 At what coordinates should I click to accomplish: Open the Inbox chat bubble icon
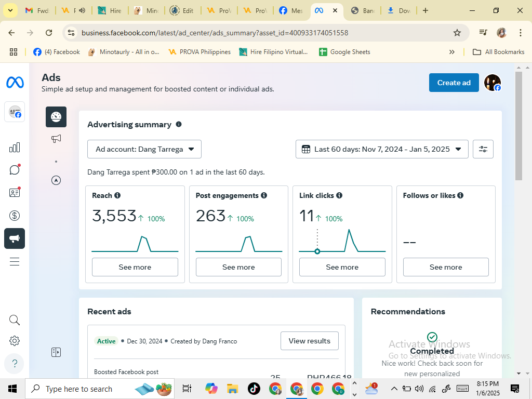(x=15, y=170)
